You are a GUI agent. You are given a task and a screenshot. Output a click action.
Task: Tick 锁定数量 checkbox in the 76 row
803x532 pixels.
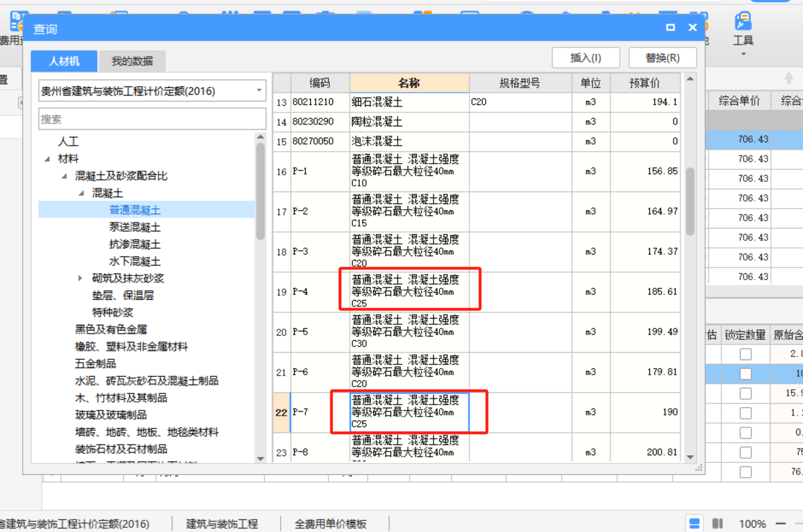(745, 472)
